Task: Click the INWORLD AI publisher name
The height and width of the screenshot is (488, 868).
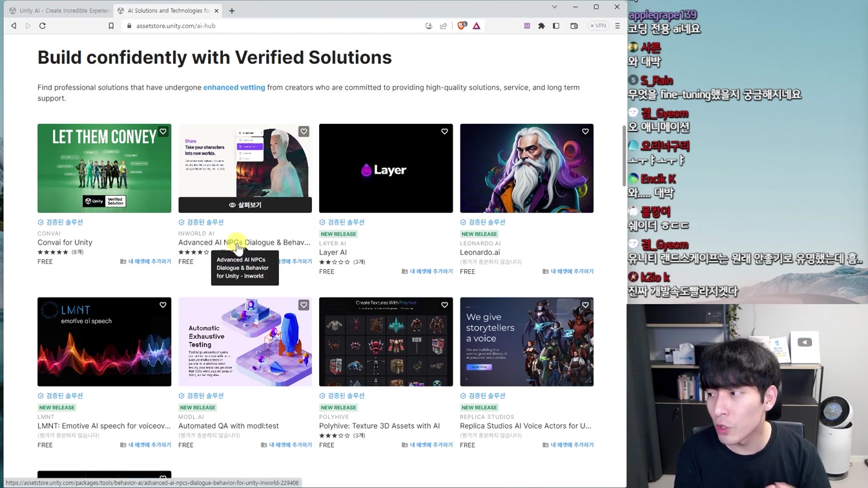Action: click(196, 234)
